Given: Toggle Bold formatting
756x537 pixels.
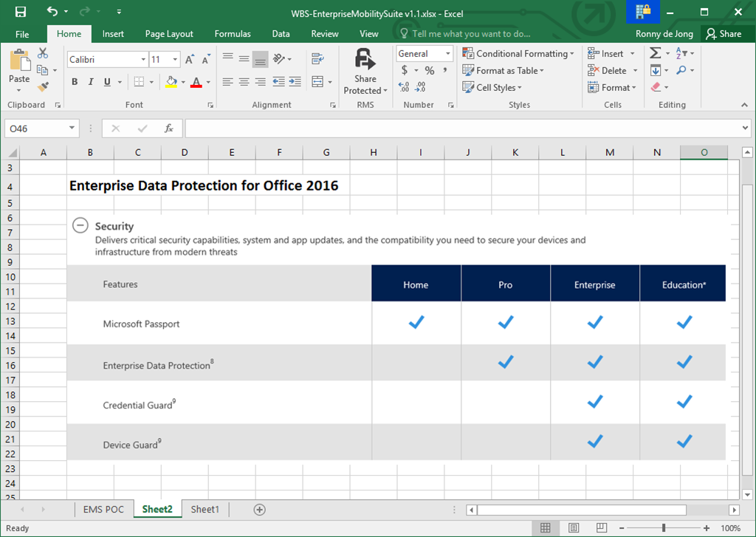Looking at the screenshot, I should (75, 82).
